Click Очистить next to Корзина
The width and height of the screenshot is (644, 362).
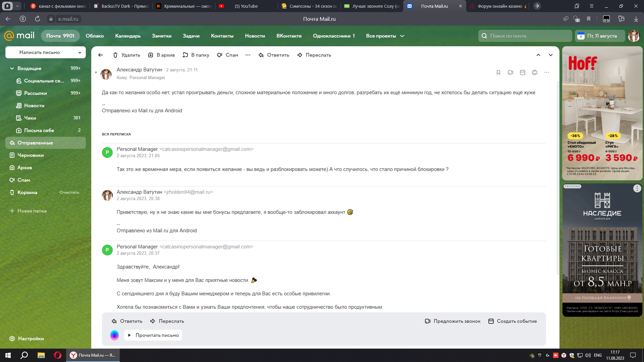(69, 192)
